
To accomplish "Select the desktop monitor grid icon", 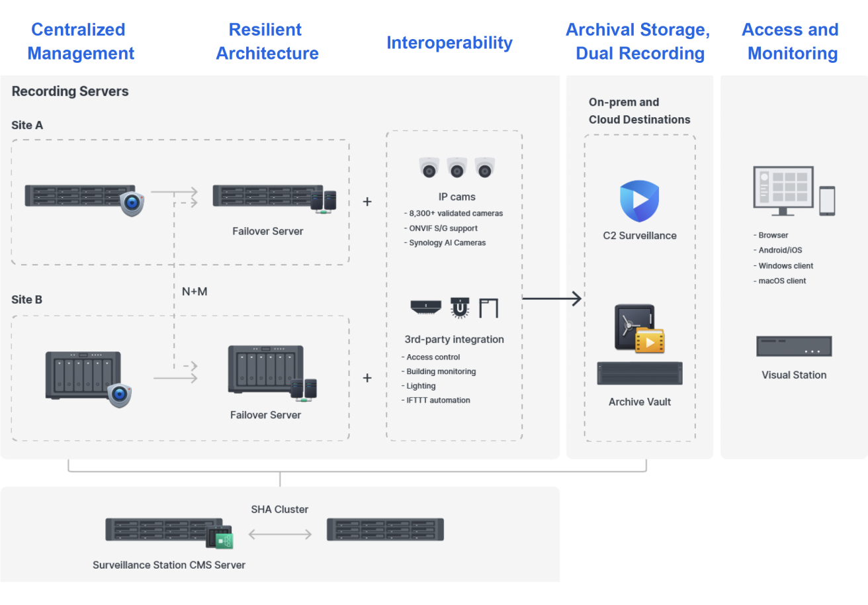I will [x=783, y=191].
